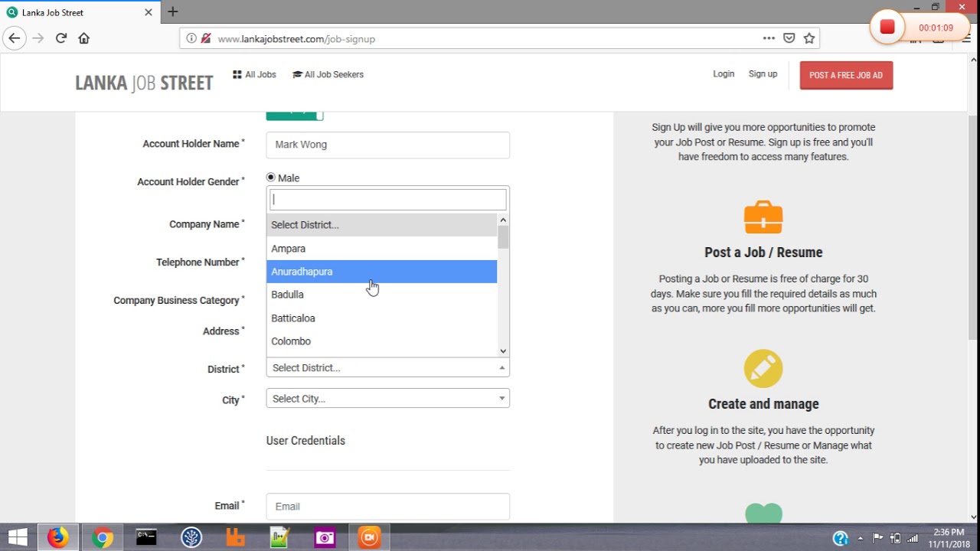Screen dimensions: 980x551
Task: Show hidden system tray icons arrow
Action: click(x=861, y=538)
